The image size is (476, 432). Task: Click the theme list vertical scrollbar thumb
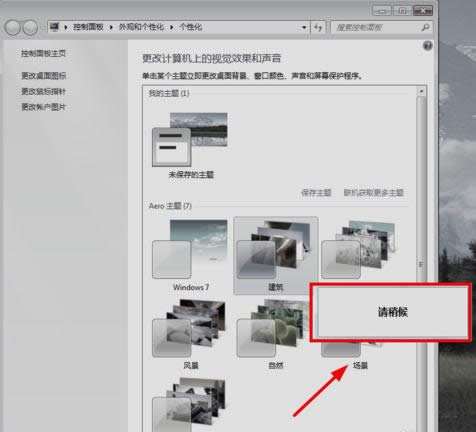[421, 265]
